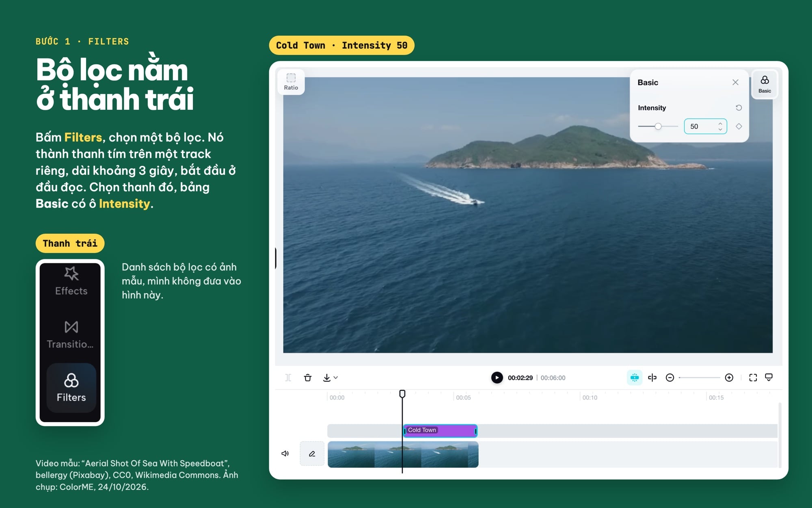Click the total duration 00:06:00
This screenshot has width=812, height=508.
[x=553, y=378]
